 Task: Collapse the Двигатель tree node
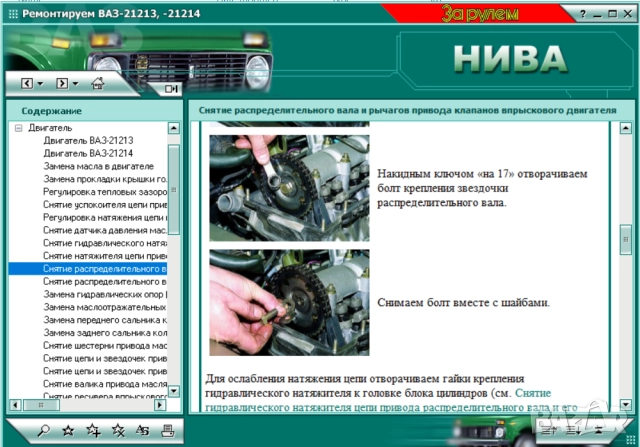coord(18,129)
